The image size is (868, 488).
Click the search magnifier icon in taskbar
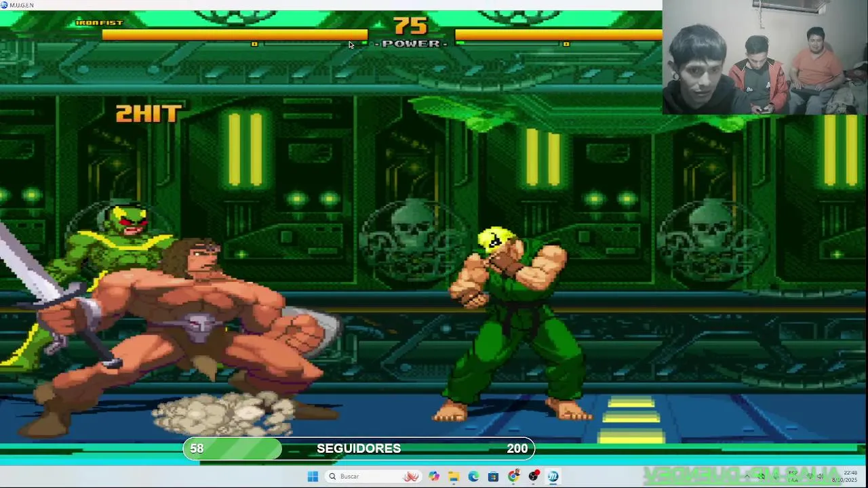click(332, 476)
